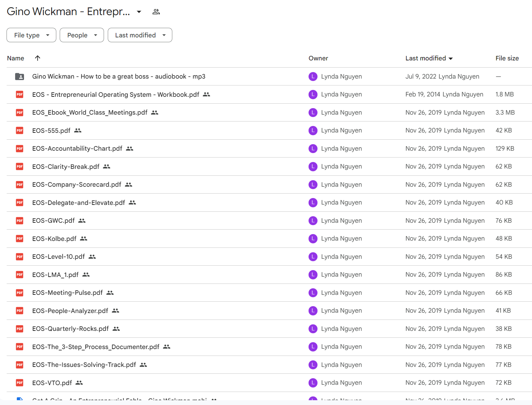
Task: Click the Owner column header
Action: [318, 58]
